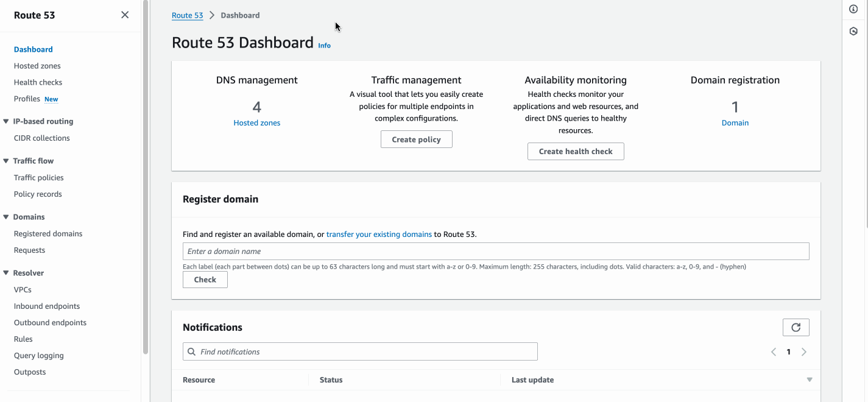
Task: Focus the Enter a domain name field
Action: (x=496, y=252)
